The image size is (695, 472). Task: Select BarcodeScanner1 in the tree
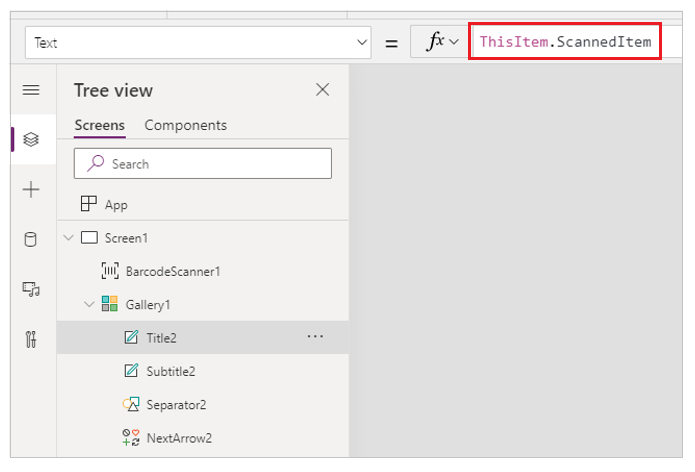coord(203,271)
